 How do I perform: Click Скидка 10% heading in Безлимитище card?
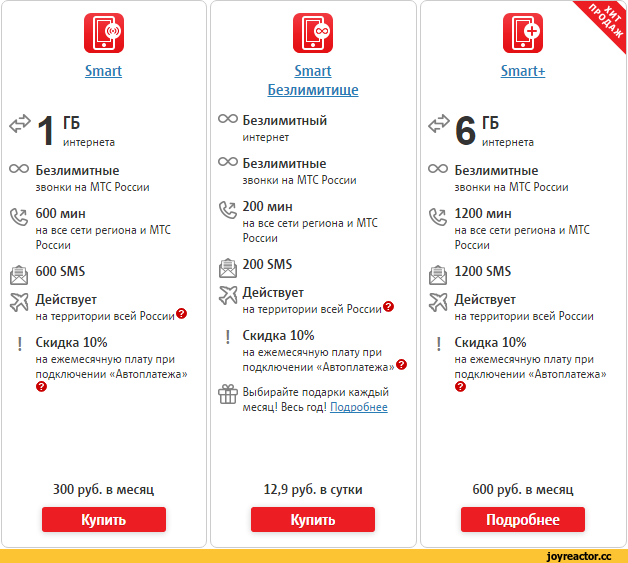(x=278, y=335)
